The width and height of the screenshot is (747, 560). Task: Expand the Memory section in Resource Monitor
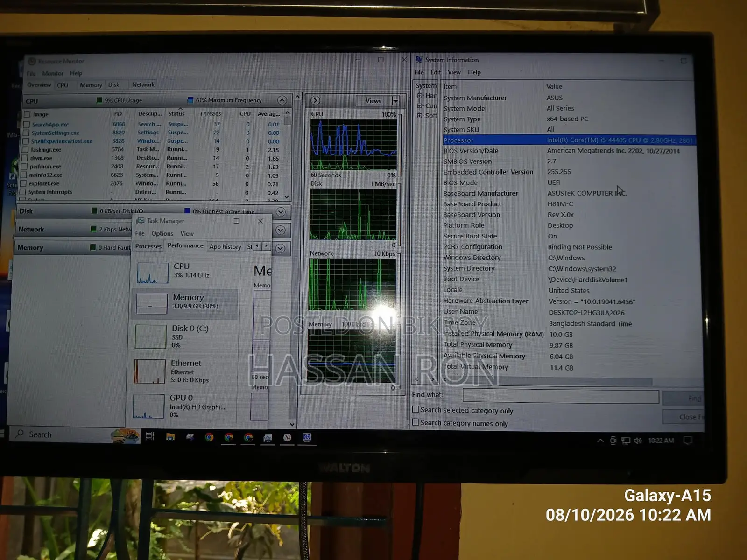(x=280, y=248)
